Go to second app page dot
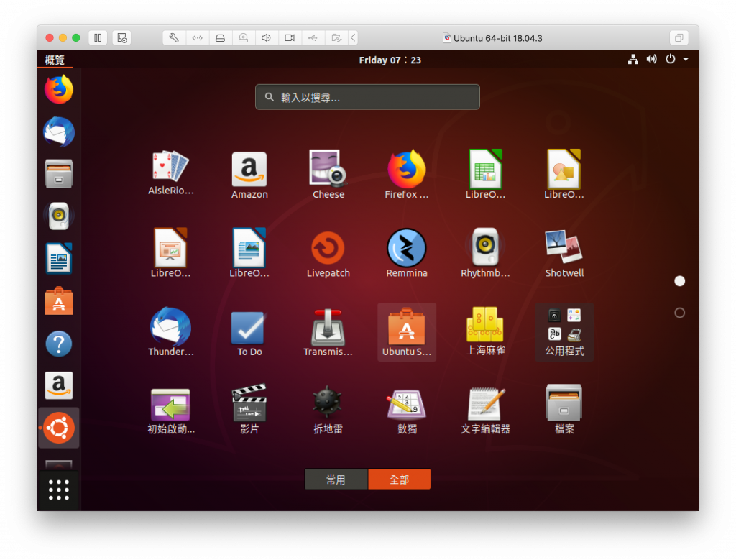 [x=679, y=313]
